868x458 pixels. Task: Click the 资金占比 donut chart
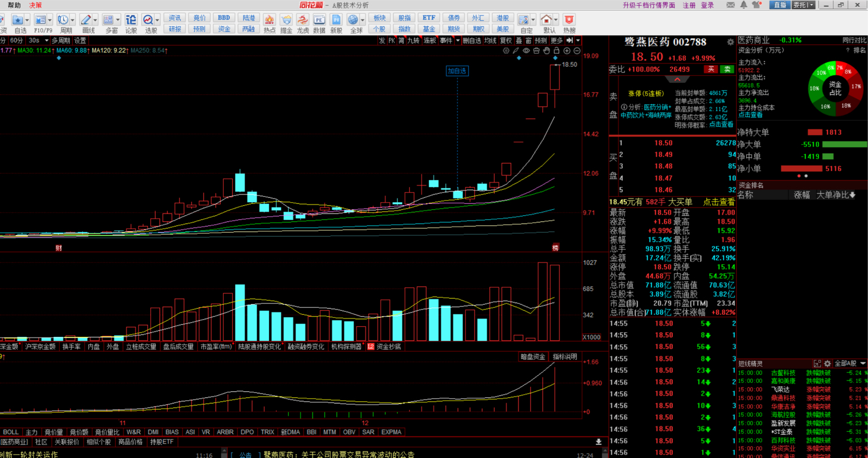pos(835,88)
